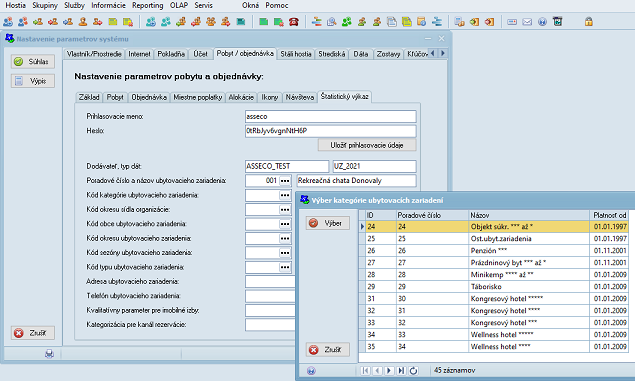Click the padlock icon in the toolbar

(588, 22)
